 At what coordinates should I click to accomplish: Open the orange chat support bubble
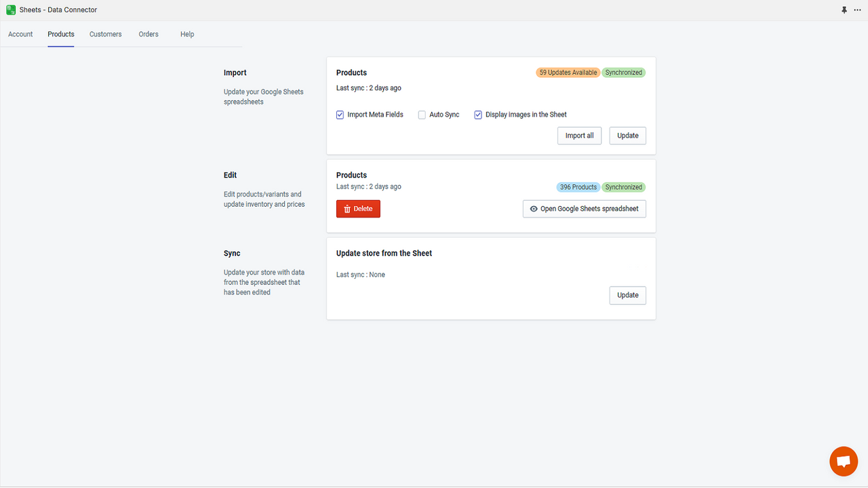pos(844,462)
